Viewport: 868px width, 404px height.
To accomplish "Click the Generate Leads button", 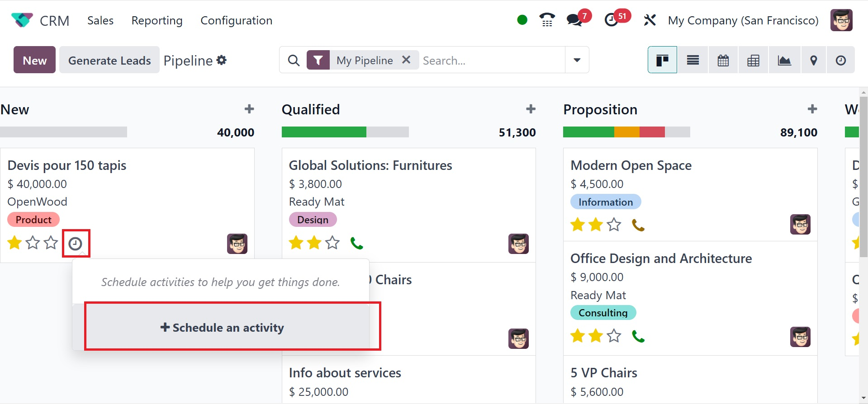I will 109,60.
